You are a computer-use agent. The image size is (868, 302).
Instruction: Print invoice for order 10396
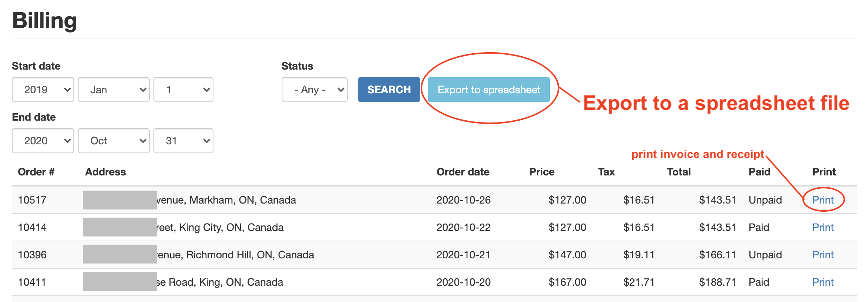point(823,255)
